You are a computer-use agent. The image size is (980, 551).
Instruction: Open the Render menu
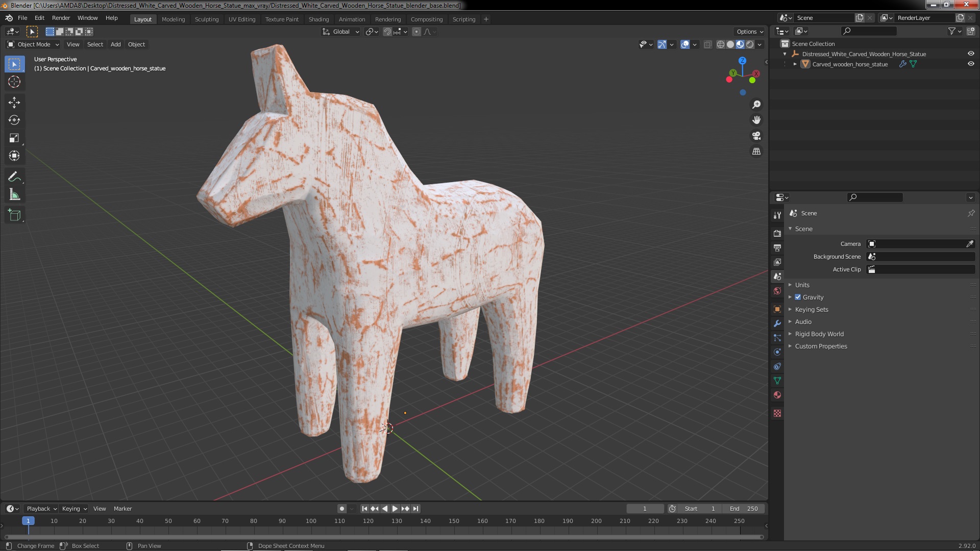pyautogui.click(x=61, y=18)
